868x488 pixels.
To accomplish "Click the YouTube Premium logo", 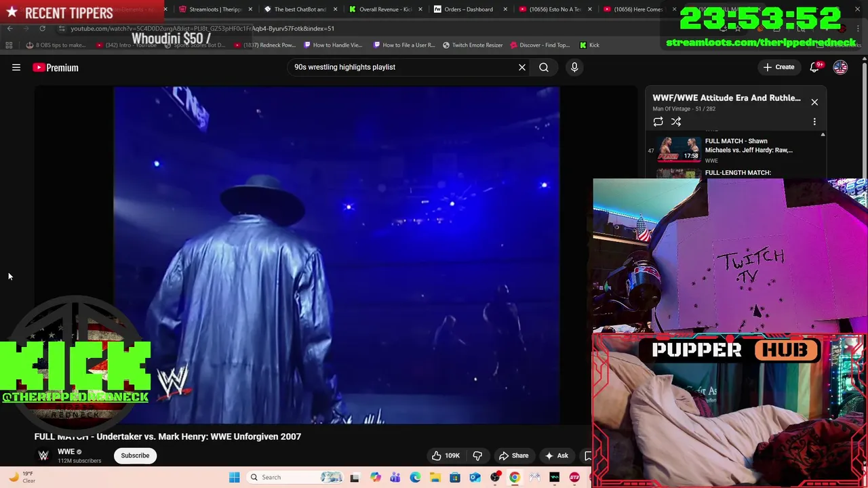I will 56,67.
